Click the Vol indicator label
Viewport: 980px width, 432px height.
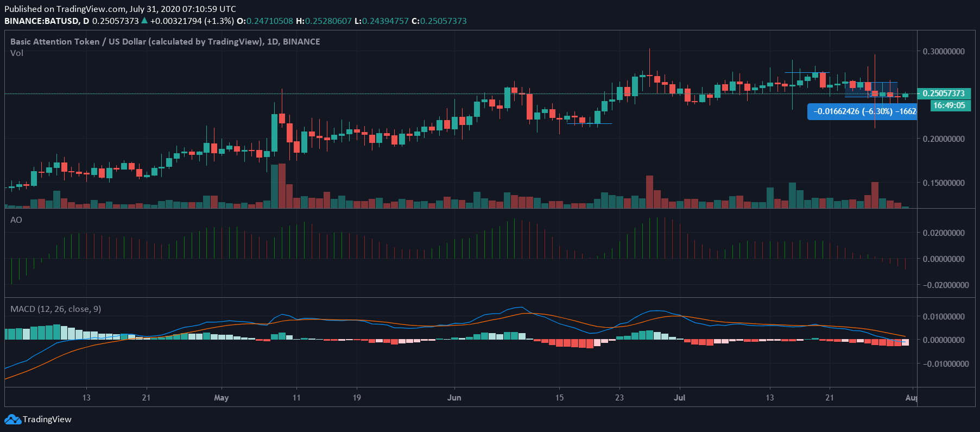pos(17,53)
